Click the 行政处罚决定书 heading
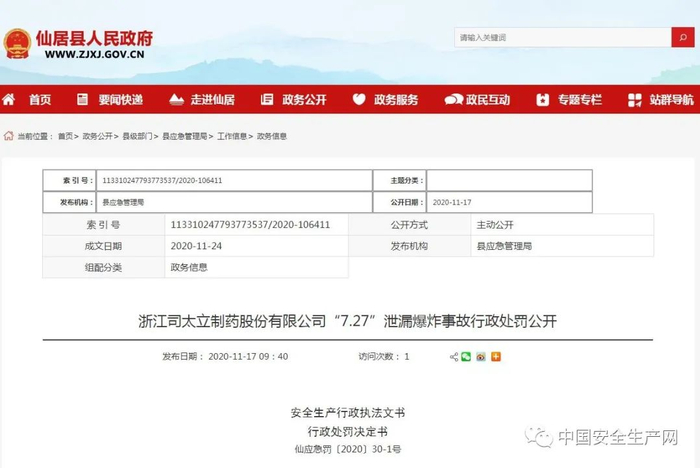This screenshot has height=468, width=700. (348, 431)
